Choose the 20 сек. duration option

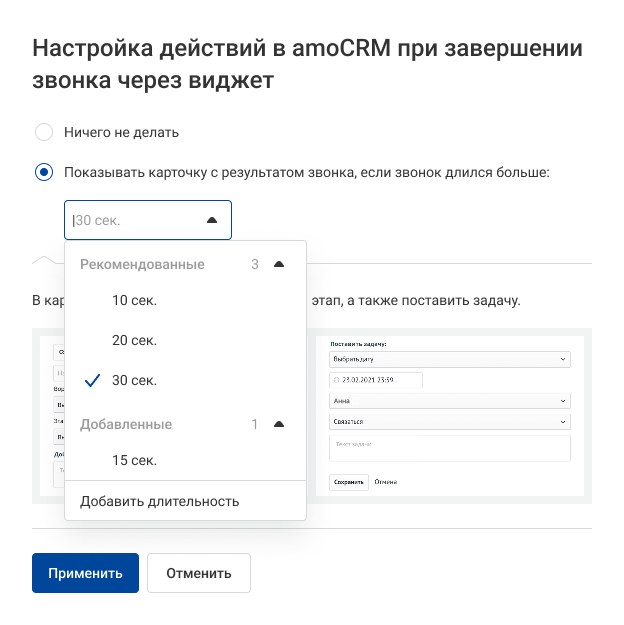134,341
